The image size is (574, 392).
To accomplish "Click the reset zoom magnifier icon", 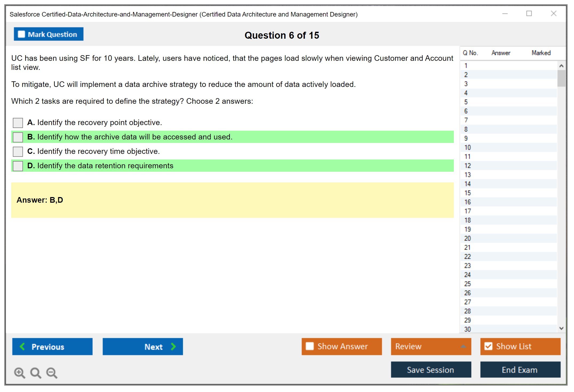I will click(35, 373).
